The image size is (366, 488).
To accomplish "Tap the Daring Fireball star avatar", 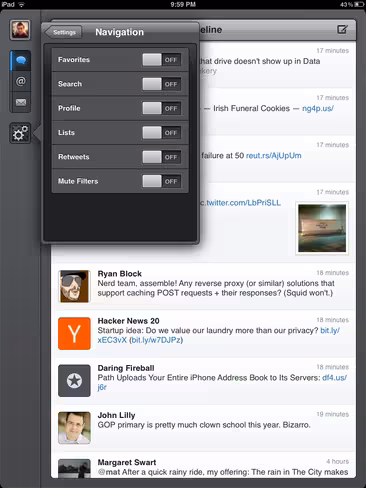I will 74,381.
